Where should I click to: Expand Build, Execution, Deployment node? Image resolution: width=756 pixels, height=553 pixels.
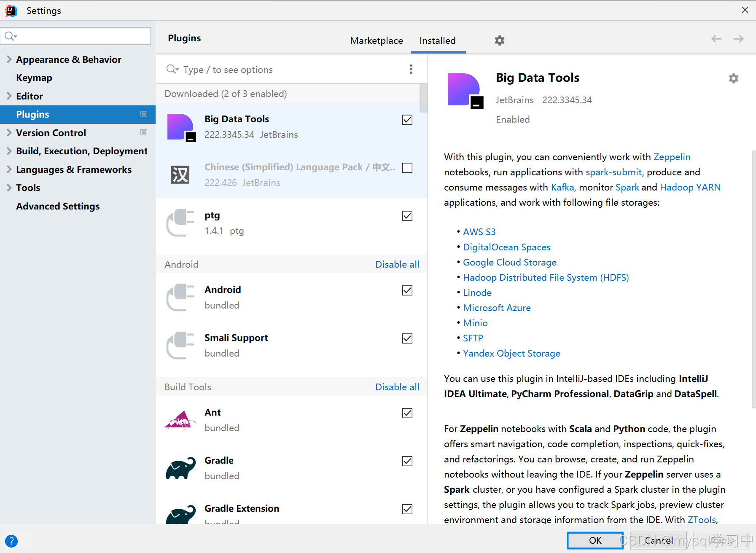point(9,151)
